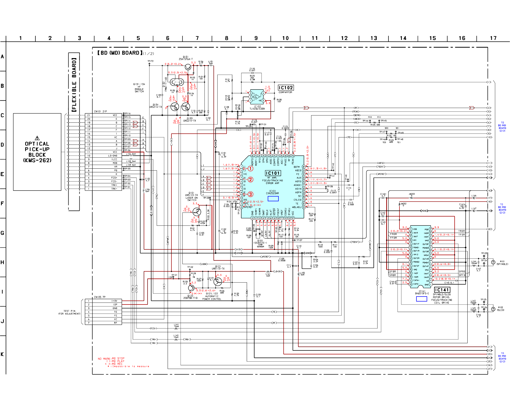Click the boxed IC101 label
Viewport: 510px width, 420px height.
(x=273, y=173)
